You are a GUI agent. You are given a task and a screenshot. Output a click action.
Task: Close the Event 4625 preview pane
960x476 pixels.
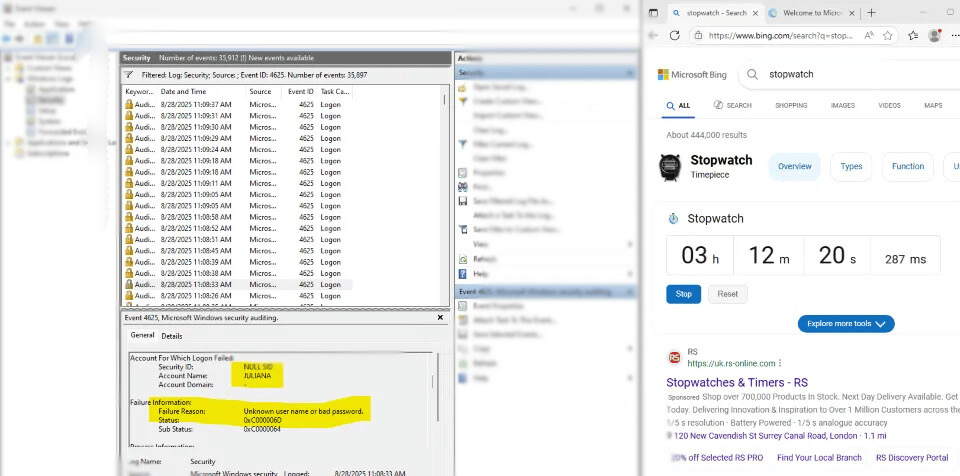(x=440, y=318)
